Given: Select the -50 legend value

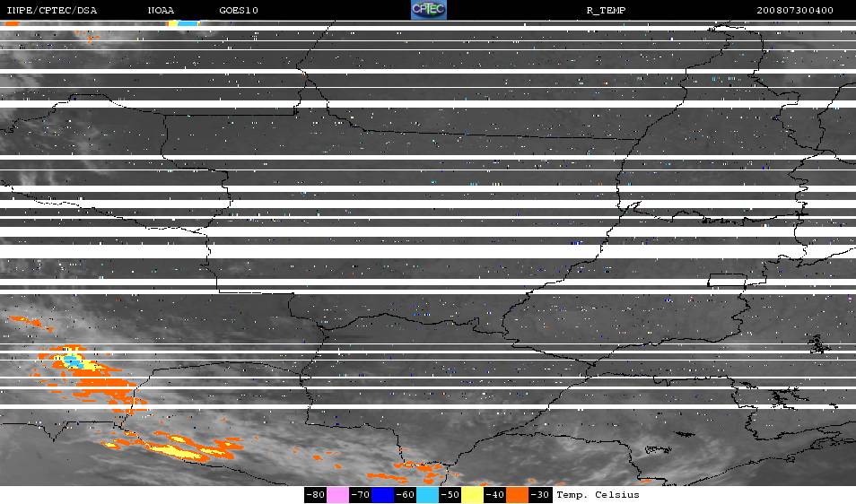Looking at the screenshot, I should tap(450, 495).
